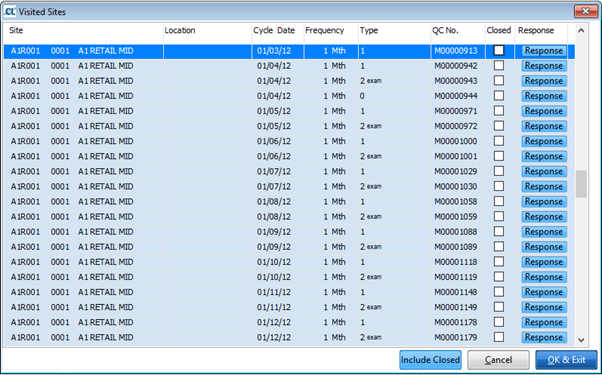This screenshot has height=375, width=602.
Task: Open Response for QC M00000942
Action: (544, 66)
